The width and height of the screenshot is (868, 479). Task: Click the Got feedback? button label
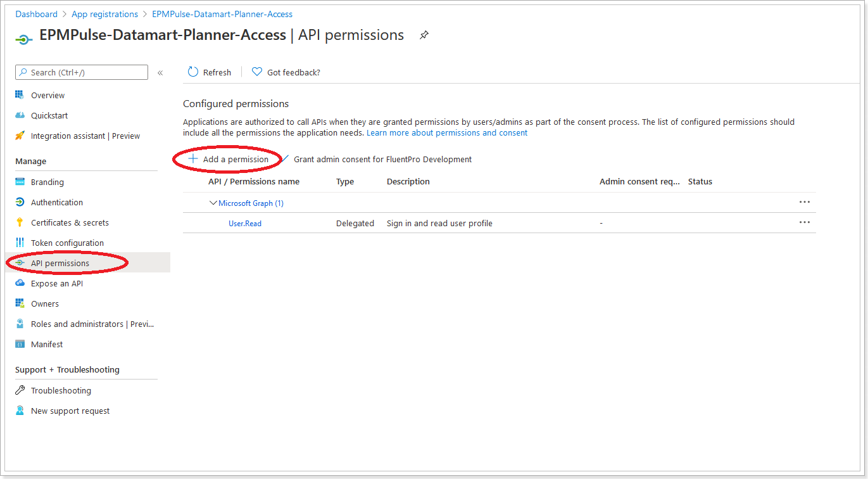pyautogui.click(x=294, y=72)
